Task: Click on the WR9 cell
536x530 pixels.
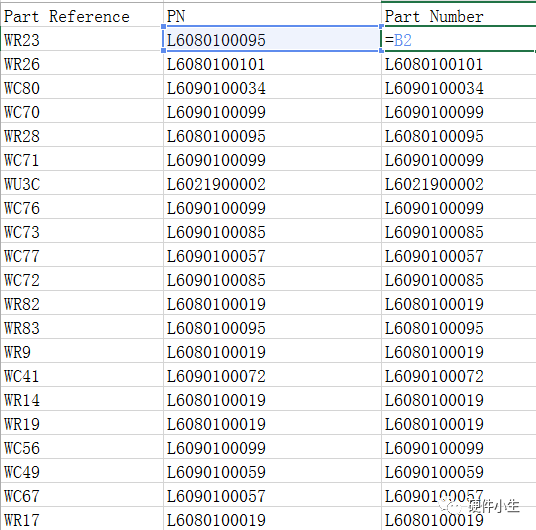Action: pos(82,351)
